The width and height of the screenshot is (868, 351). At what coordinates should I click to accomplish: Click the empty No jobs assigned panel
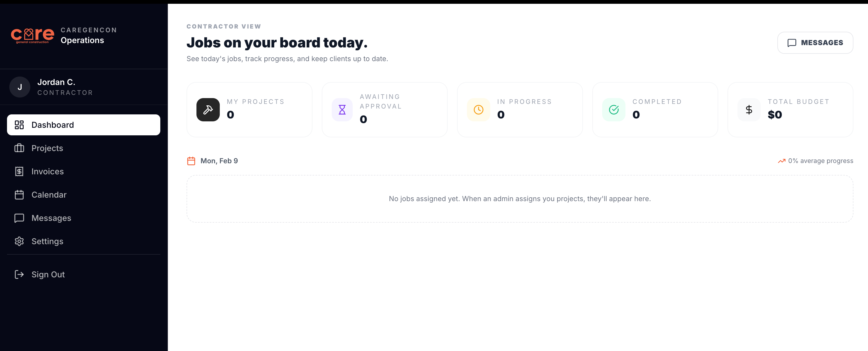pyautogui.click(x=520, y=199)
